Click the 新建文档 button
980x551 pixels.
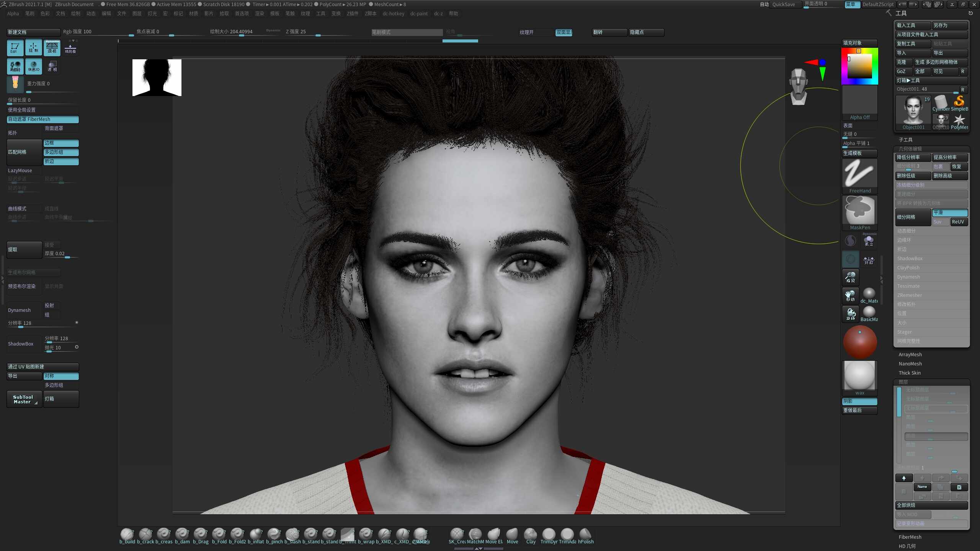click(34, 32)
